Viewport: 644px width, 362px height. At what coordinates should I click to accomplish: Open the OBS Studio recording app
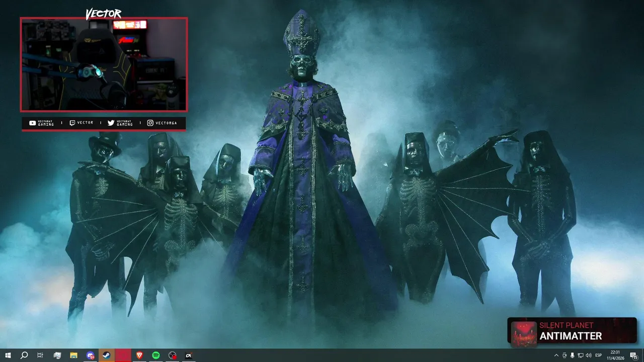173,355
